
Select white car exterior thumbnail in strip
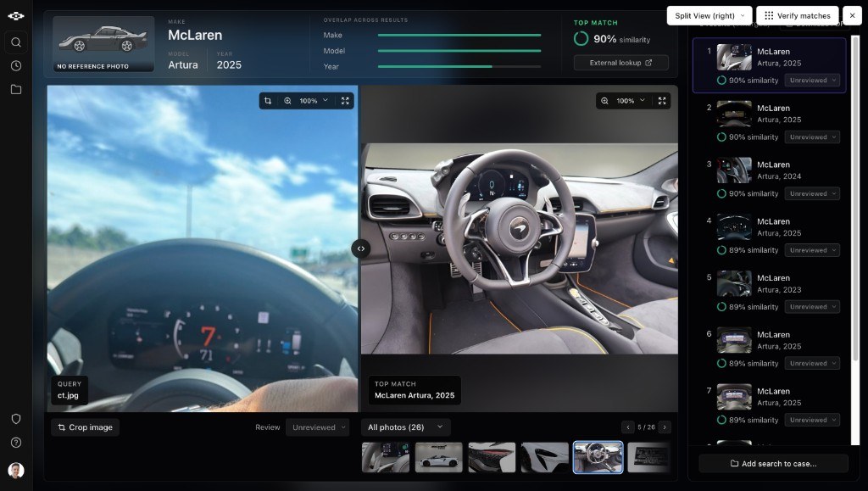(x=439, y=457)
